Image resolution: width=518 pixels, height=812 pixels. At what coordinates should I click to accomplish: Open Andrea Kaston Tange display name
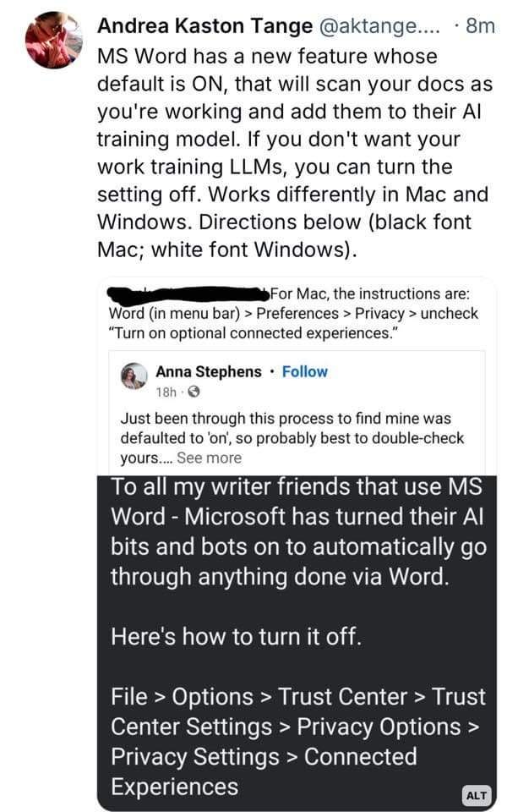205,25
